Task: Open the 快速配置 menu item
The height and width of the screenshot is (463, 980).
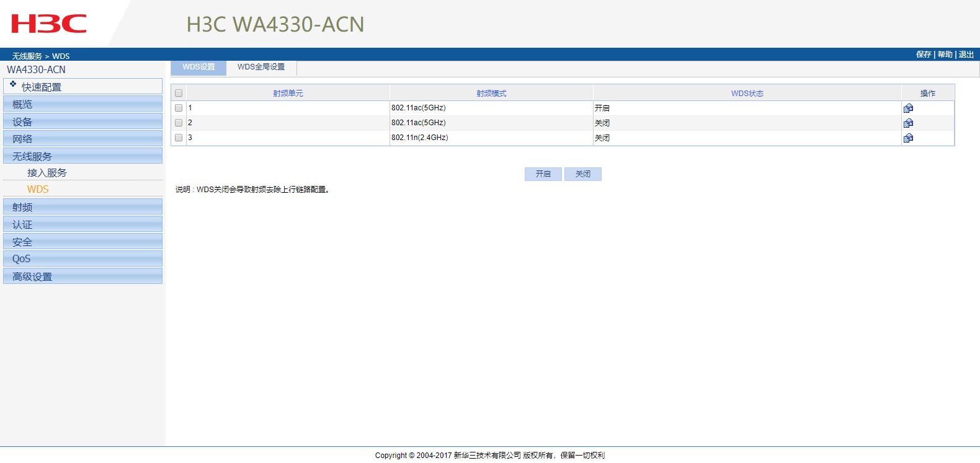Action: [x=82, y=87]
